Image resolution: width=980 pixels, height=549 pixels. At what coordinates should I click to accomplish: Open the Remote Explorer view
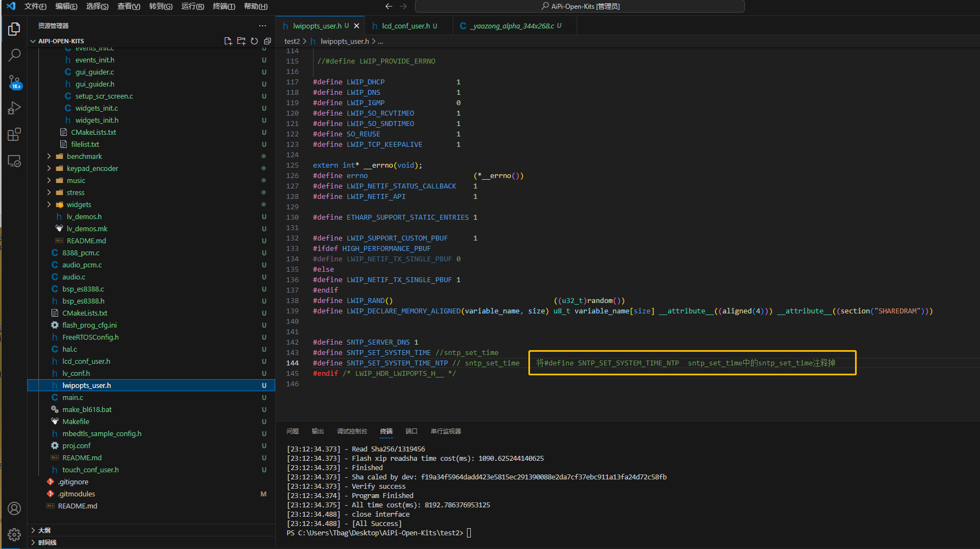(x=14, y=161)
